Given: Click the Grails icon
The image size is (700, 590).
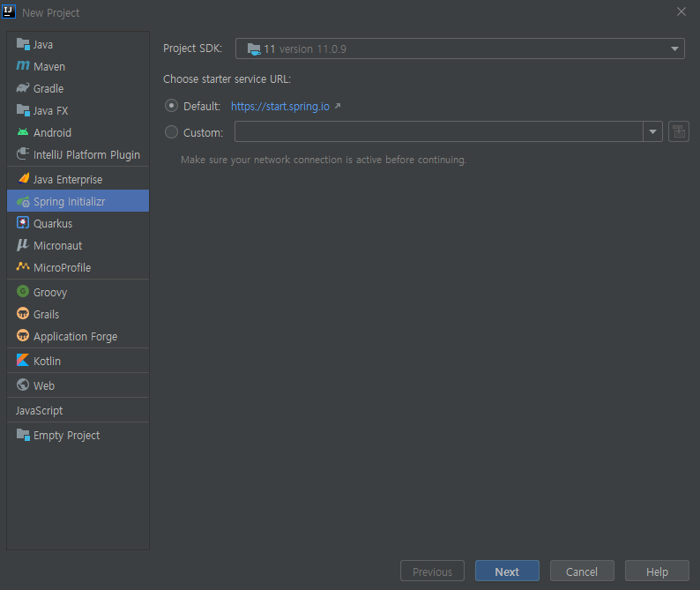Looking at the screenshot, I should coord(23,313).
